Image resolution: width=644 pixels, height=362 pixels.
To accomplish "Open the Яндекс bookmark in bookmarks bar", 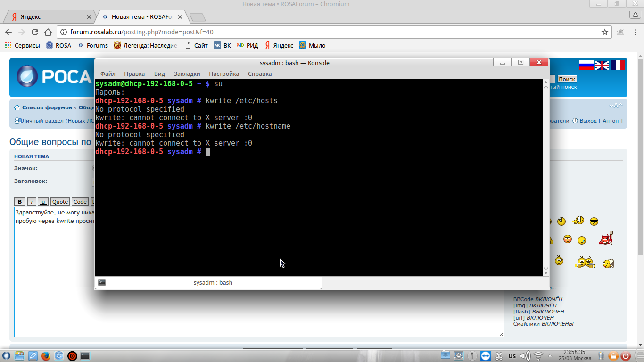I will pos(279,46).
